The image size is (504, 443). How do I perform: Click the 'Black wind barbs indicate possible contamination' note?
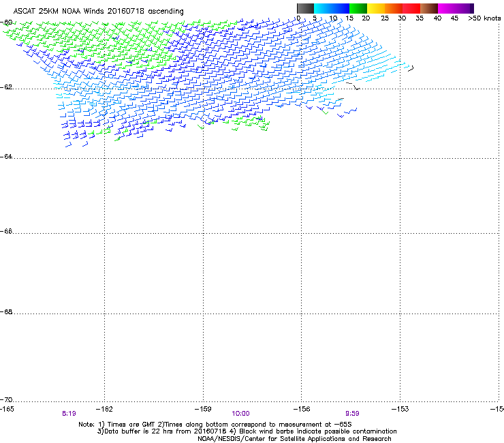(313, 431)
